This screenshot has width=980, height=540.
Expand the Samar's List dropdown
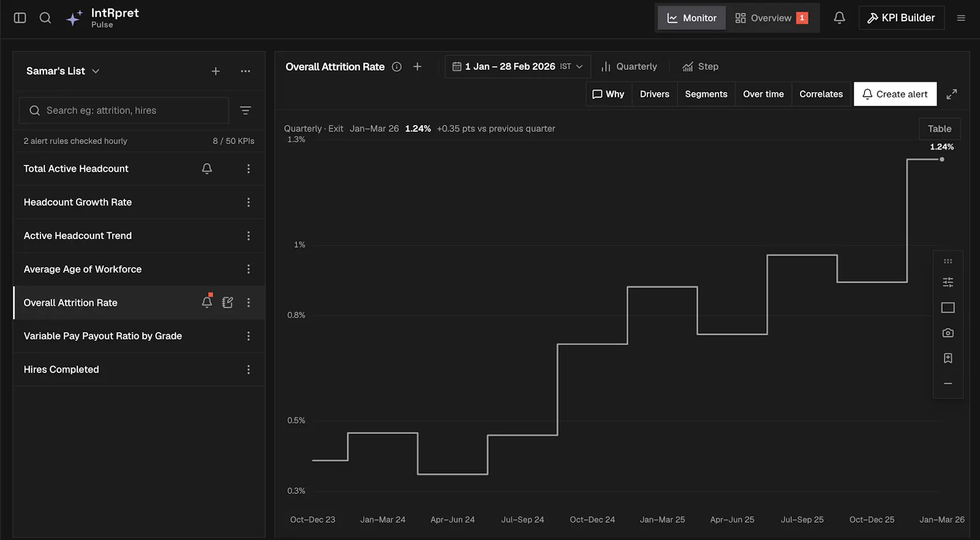coord(62,71)
